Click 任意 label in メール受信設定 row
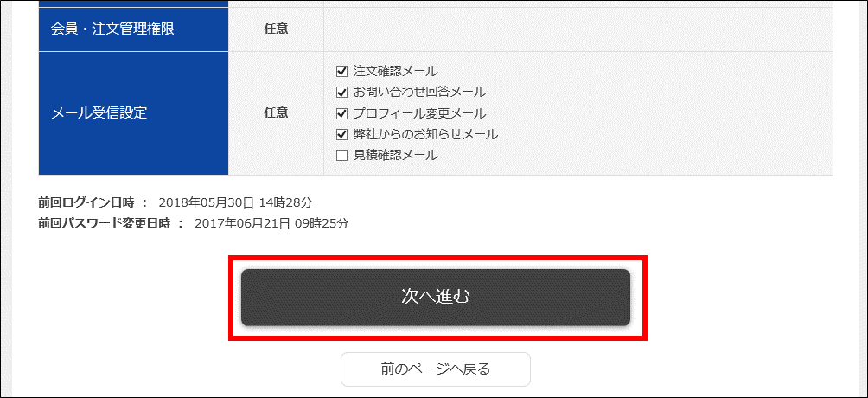Screen dimensions: 868x398 coord(276,113)
